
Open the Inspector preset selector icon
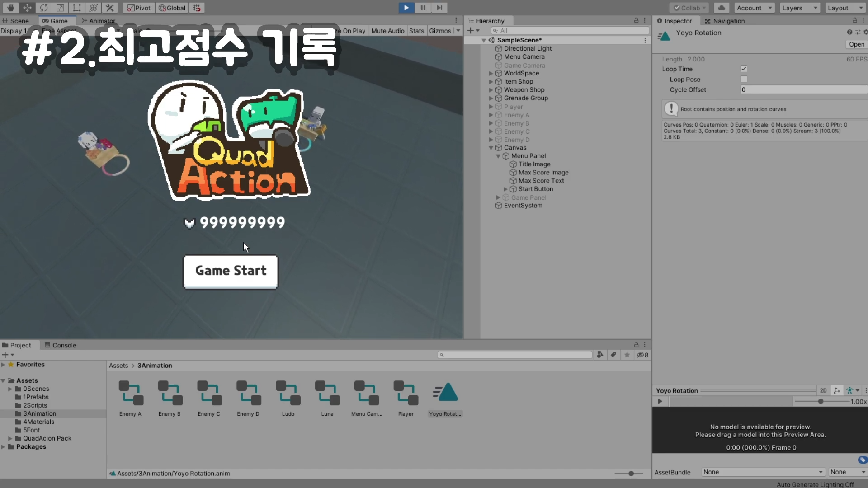click(858, 32)
